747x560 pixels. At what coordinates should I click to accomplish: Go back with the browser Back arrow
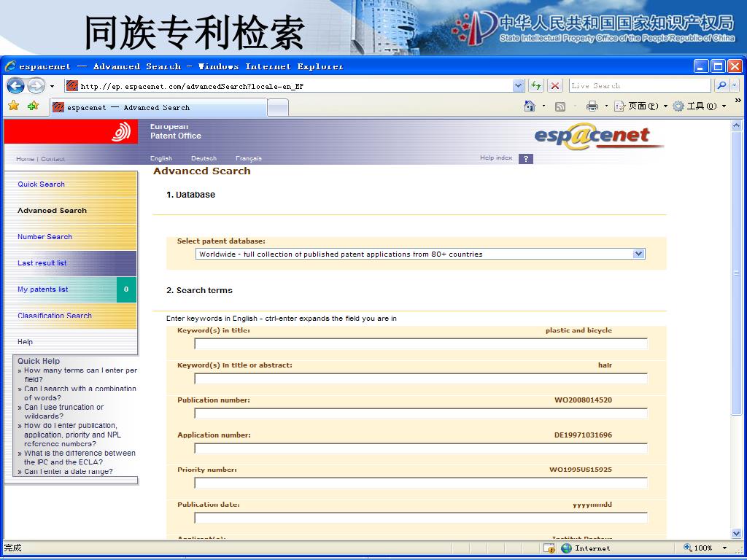point(15,86)
